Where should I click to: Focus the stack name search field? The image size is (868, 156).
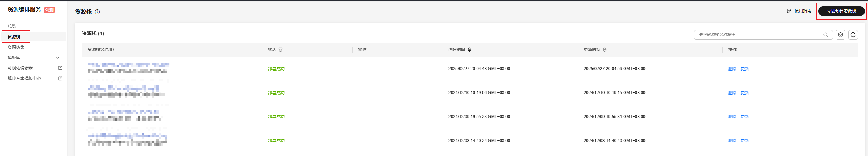pos(758,35)
